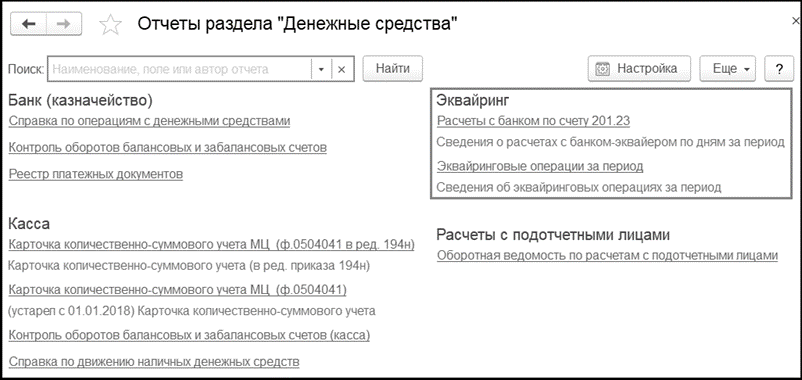Click the Найти button
The image size is (802, 380).
coord(393,69)
